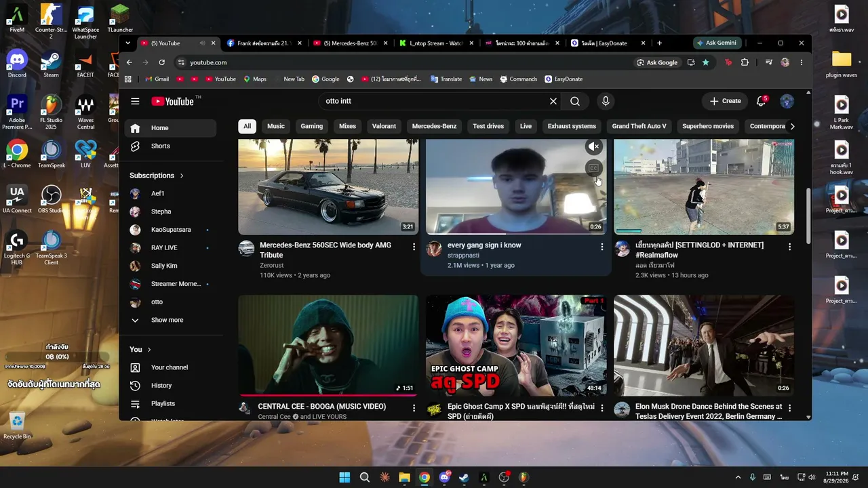Play the Mercedes-Benz 560SEC thumbnail
This screenshot has width=868, height=488.
tap(328, 187)
